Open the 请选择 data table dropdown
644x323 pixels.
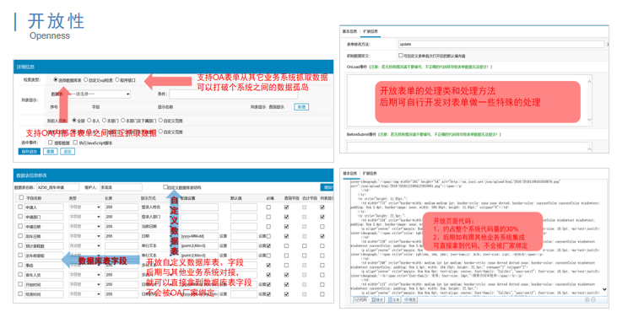[x=99, y=94]
